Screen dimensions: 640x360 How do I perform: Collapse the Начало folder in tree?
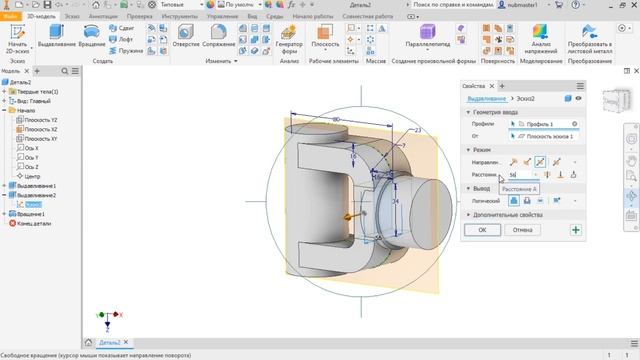coord(4,111)
